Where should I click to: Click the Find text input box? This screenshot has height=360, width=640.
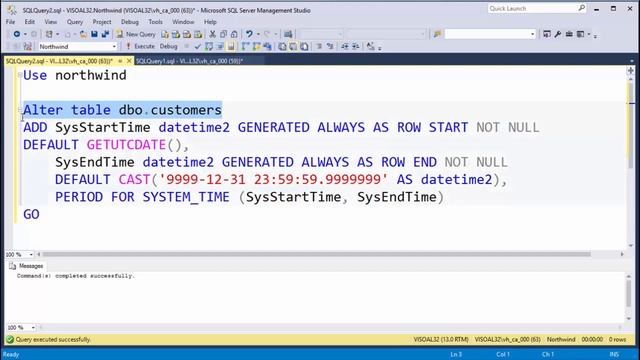486,34
